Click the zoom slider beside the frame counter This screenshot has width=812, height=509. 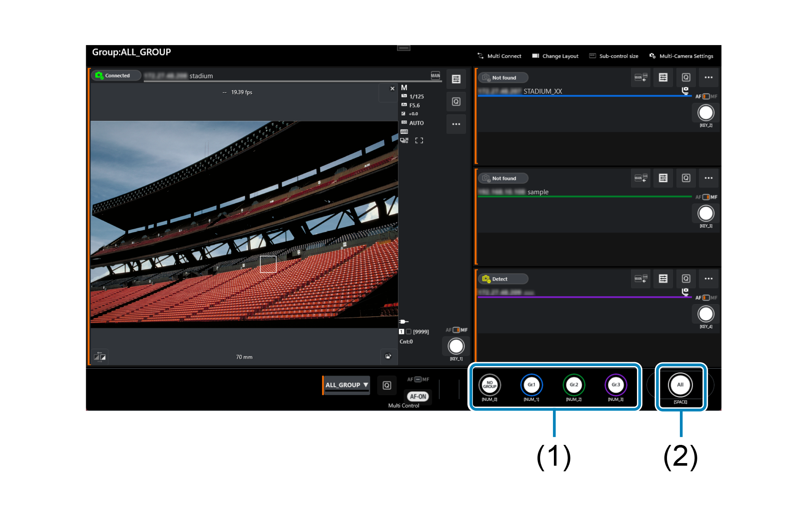(403, 322)
